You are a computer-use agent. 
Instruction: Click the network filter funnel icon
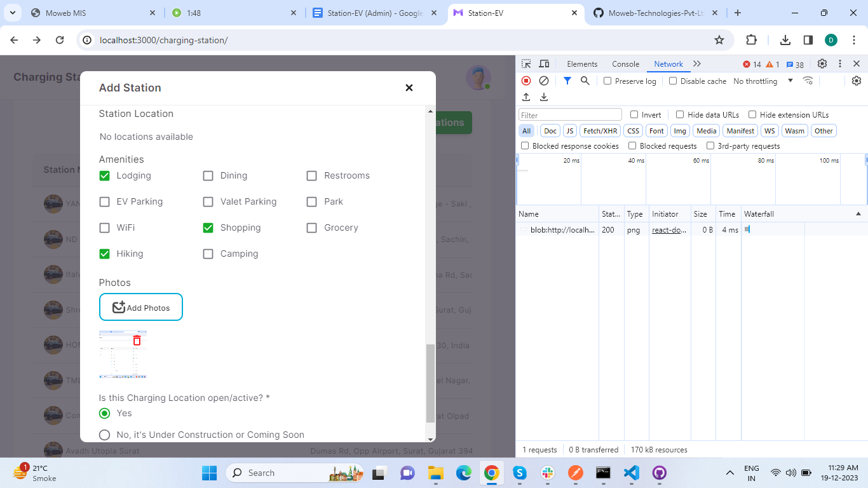[567, 81]
